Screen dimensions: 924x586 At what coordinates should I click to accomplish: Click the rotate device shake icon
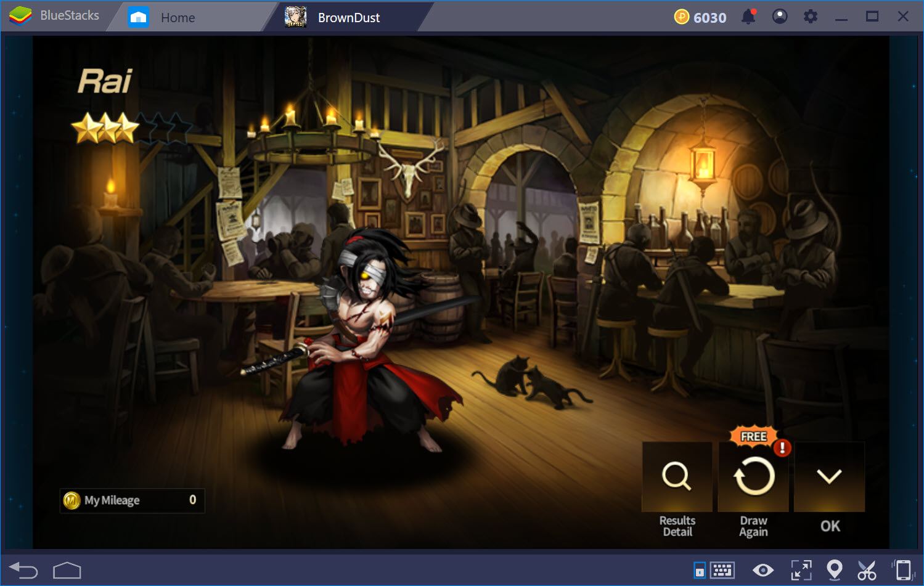click(x=902, y=570)
